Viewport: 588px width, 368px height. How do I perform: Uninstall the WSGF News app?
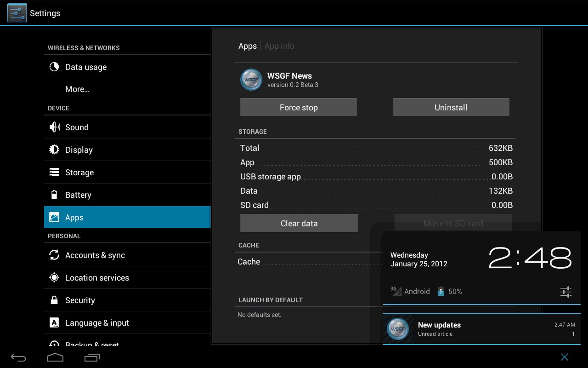pyautogui.click(x=451, y=107)
